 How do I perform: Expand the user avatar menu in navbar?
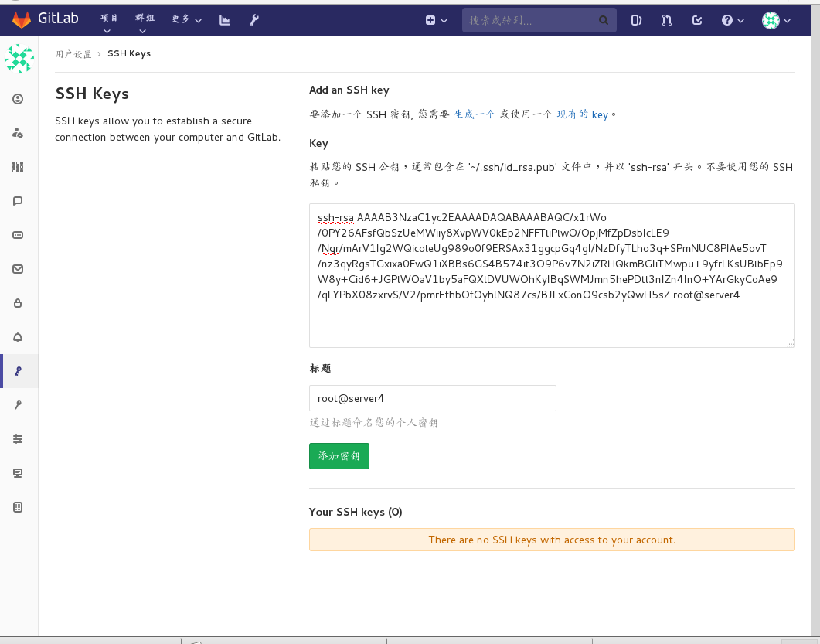pos(776,20)
